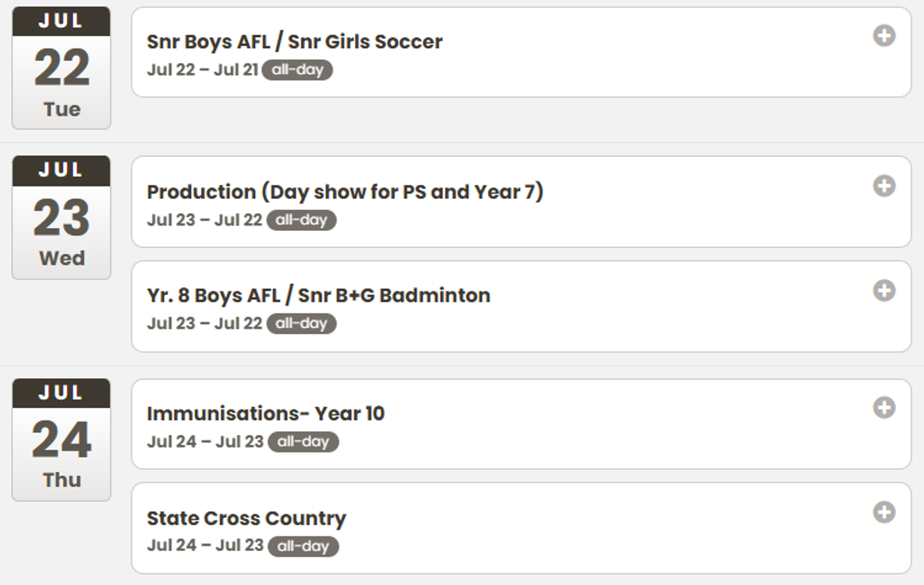Screen dimensions: 924x585
Task: Click all-day badge on State Cross Country
Action: coord(303,547)
